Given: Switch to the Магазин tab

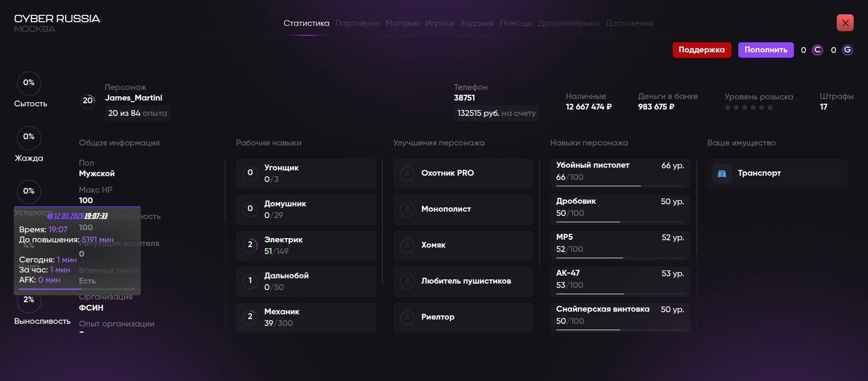Looking at the screenshot, I should pos(402,23).
